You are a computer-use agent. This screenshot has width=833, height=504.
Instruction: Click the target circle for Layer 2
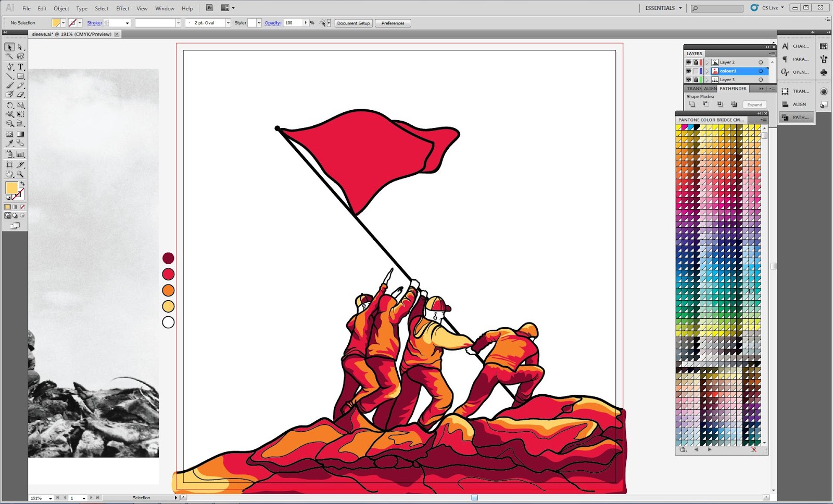(x=761, y=62)
